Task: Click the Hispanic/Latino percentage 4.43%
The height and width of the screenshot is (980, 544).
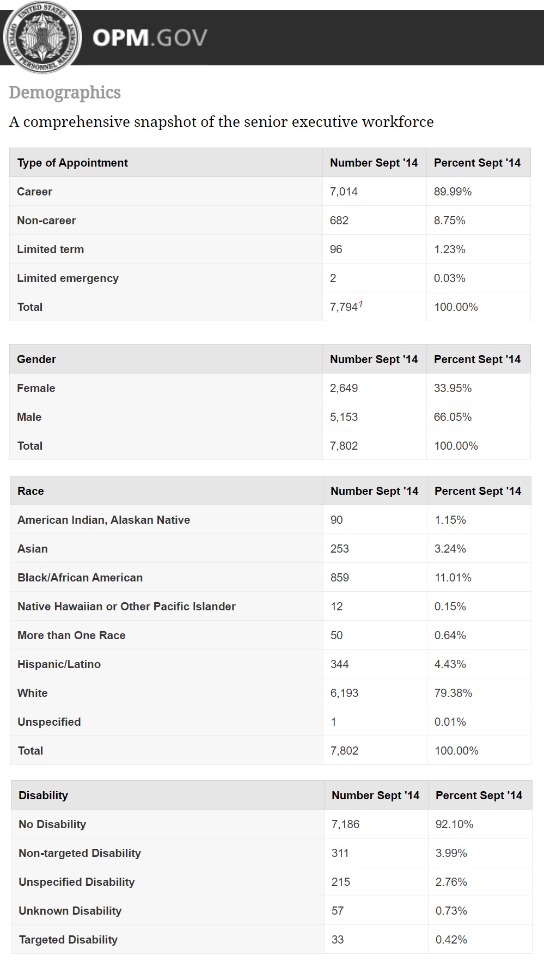Action: pyautogui.click(x=450, y=664)
